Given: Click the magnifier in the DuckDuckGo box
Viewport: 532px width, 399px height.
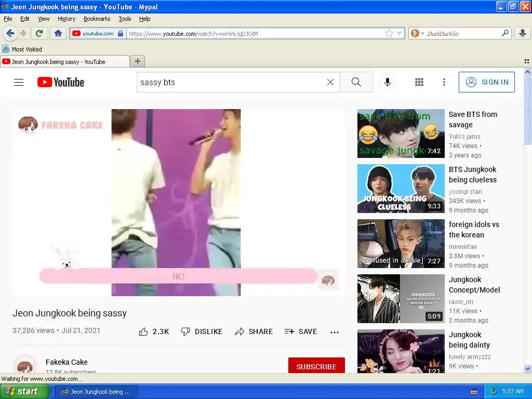Looking at the screenshot, I should tap(505, 33).
